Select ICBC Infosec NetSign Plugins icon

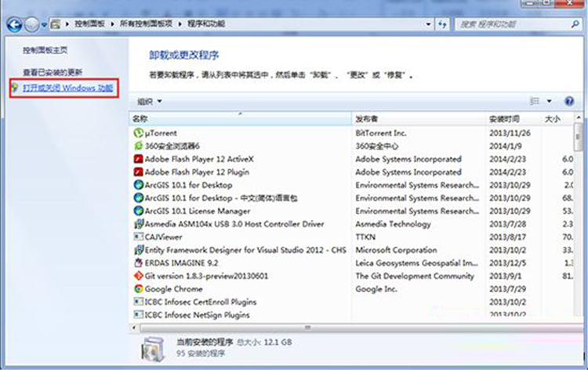click(138, 315)
